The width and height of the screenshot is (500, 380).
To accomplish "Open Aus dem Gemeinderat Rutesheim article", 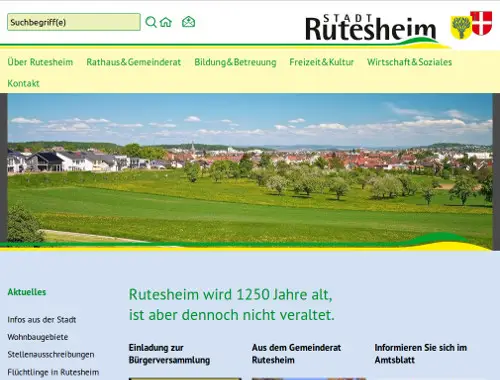I will click(x=296, y=354).
